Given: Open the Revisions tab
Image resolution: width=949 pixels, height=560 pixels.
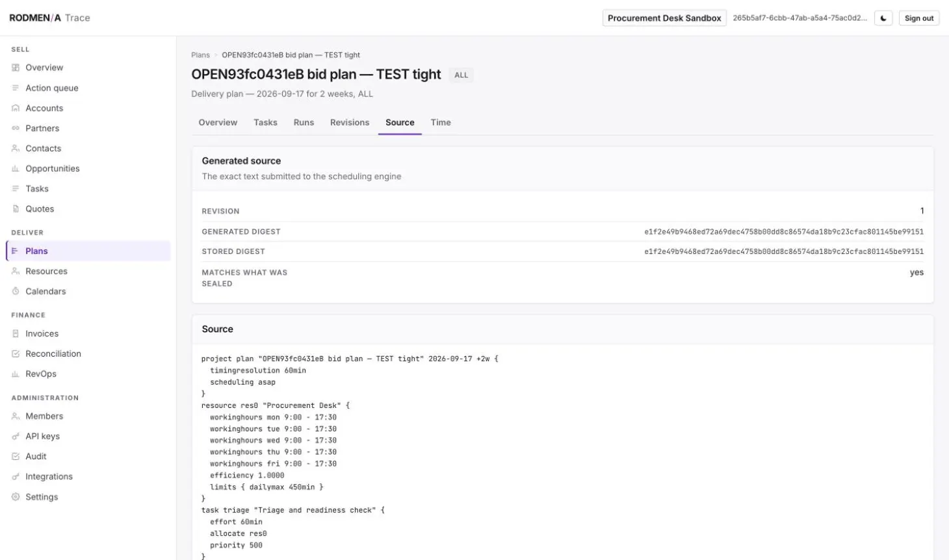Looking at the screenshot, I should 350,122.
